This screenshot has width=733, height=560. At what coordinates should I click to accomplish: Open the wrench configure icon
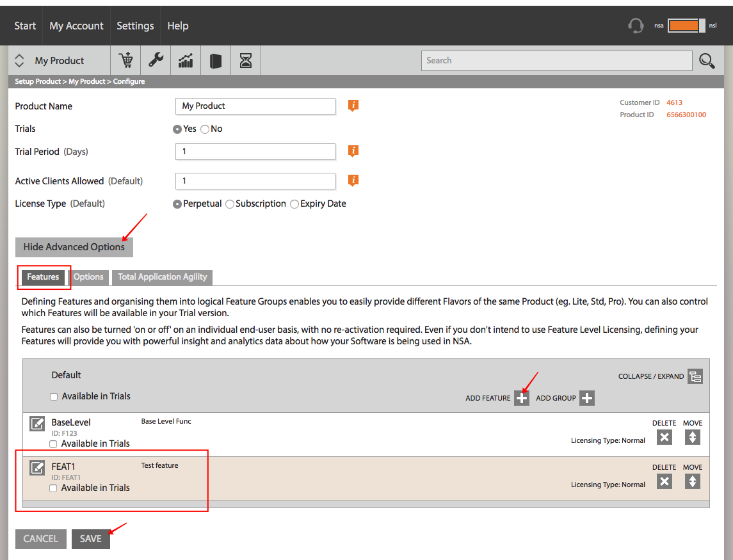pyautogui.click(x=156, y=60)
